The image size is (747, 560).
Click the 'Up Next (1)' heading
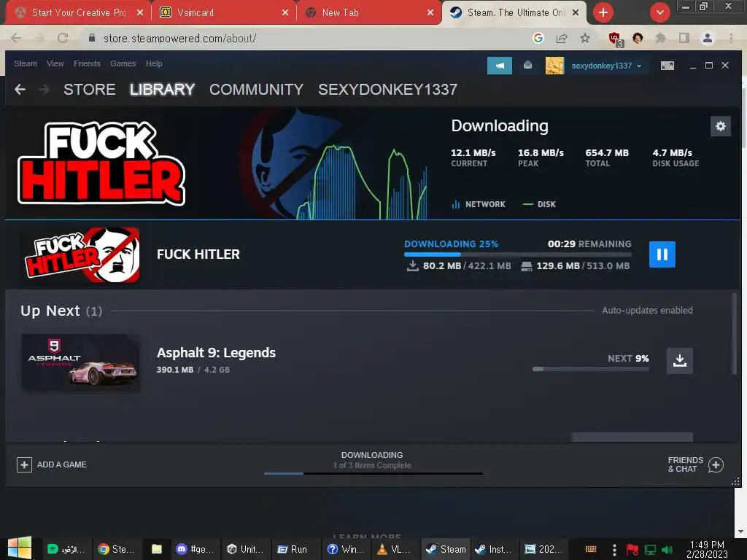tap(61, 311)
